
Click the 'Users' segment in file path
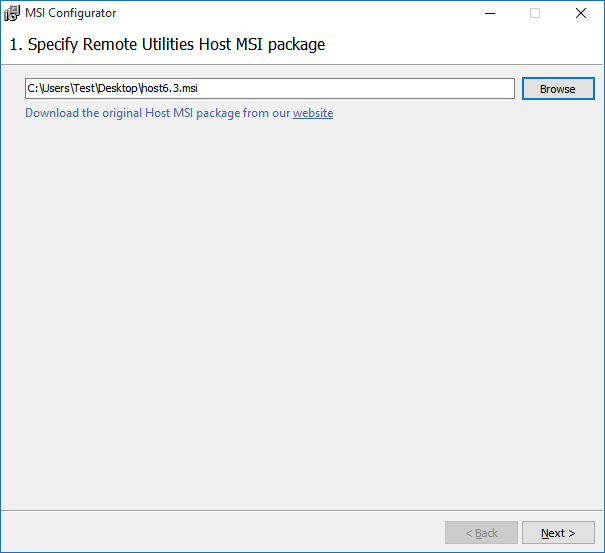click(x=54, y=89)
